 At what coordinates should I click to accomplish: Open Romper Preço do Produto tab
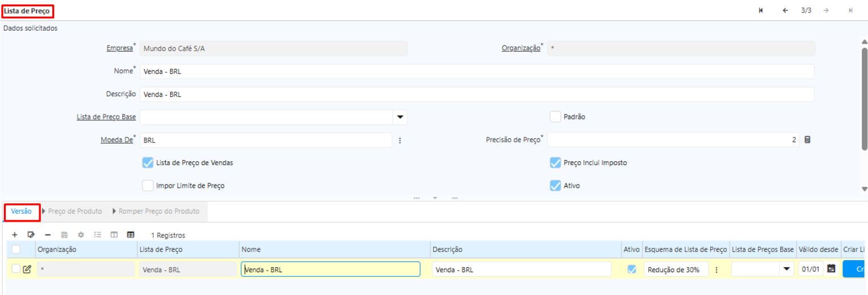[x=159, y=211]
